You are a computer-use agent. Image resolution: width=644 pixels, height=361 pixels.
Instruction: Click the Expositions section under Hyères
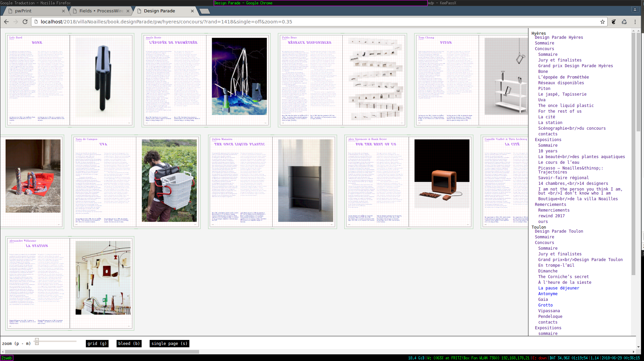pyautogui.click(x=548, y=140)
